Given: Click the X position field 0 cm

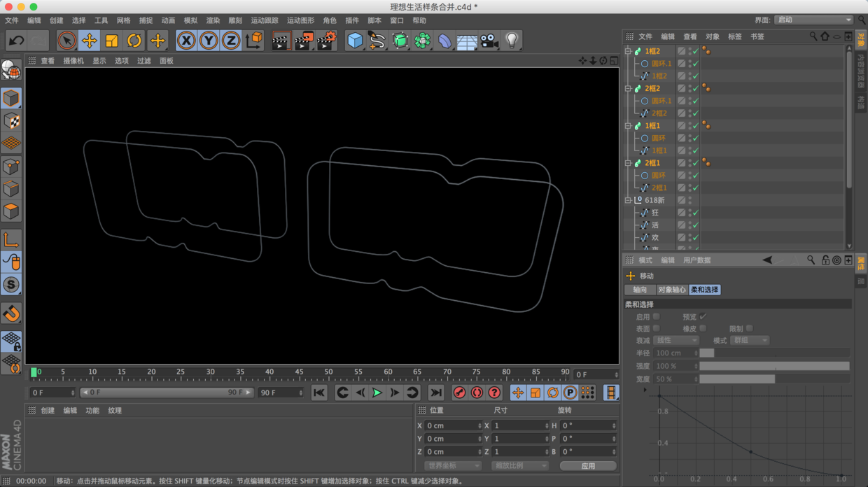Looking at the screenshot, I should [x=452, y=425].
